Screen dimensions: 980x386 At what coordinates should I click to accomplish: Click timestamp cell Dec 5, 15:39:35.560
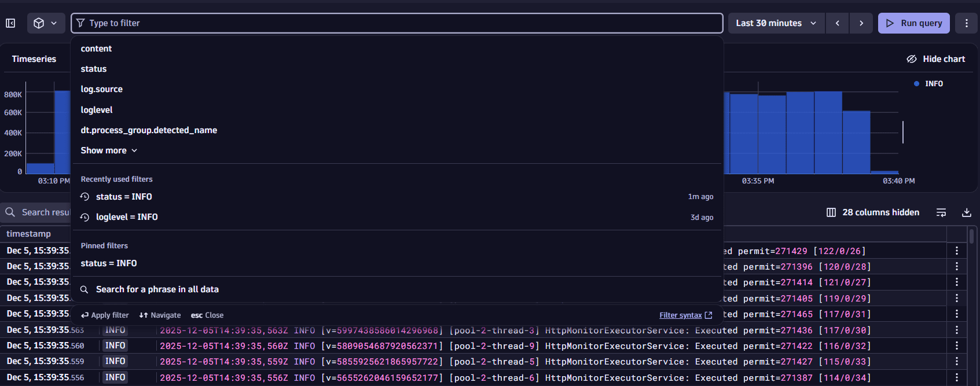pyautogui.click(x=45, y=345)
